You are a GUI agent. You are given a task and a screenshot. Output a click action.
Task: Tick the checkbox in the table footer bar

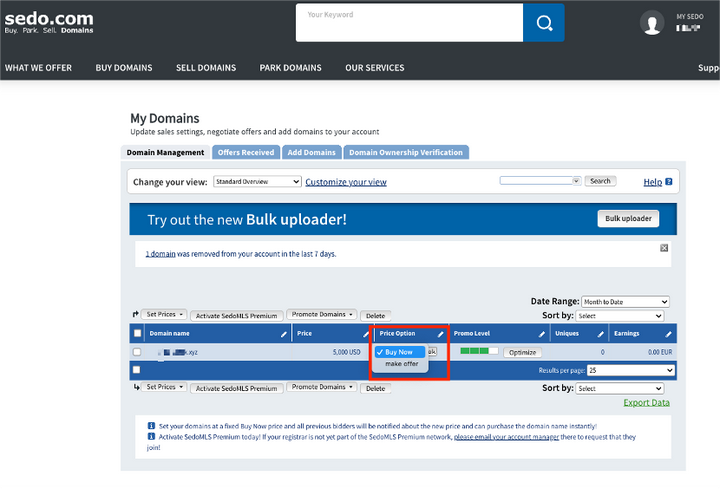click(136, 370)
